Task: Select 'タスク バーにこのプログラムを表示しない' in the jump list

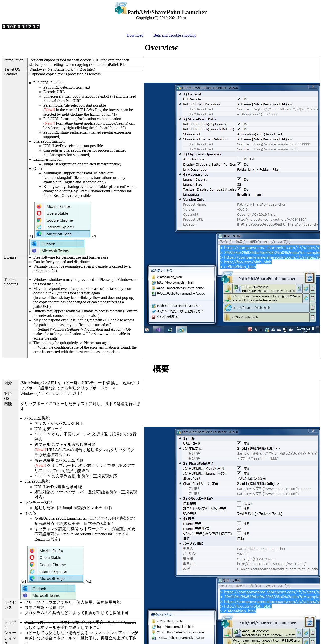Action: tap(180, 311)
